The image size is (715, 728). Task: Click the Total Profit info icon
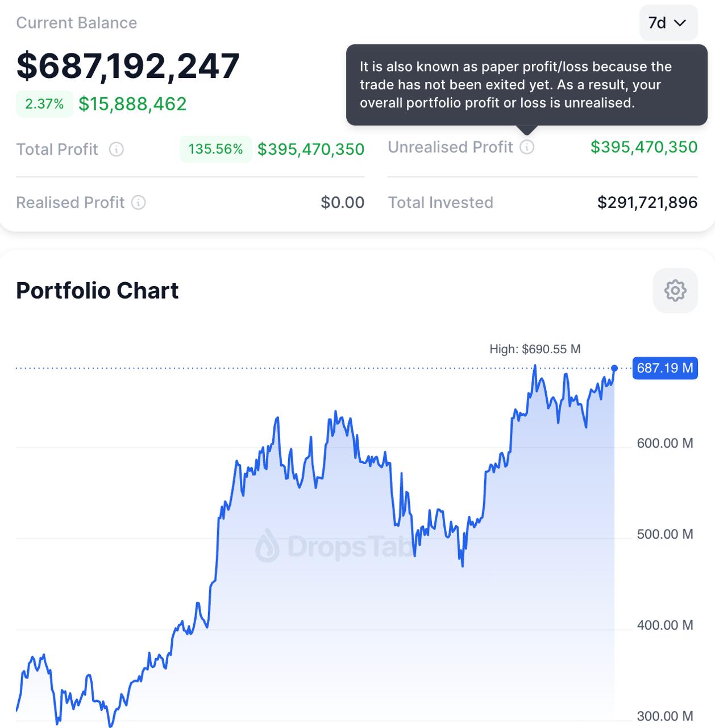click(x=116, y=150)
